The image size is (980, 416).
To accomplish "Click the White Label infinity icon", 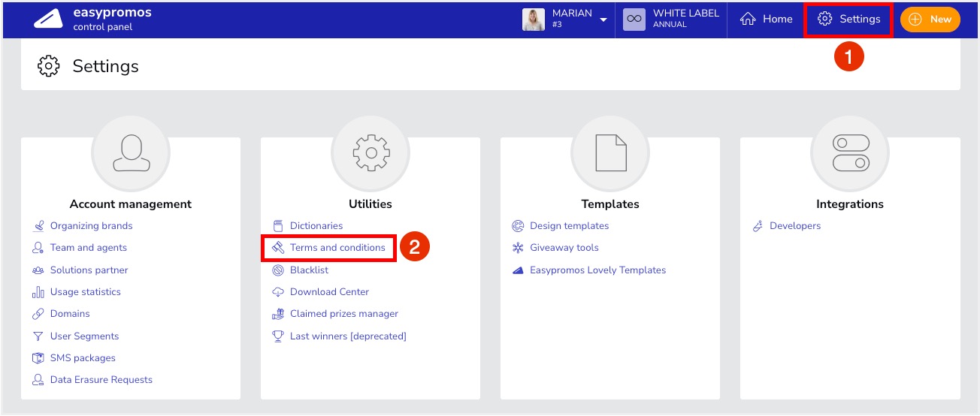I will [634, 20].
